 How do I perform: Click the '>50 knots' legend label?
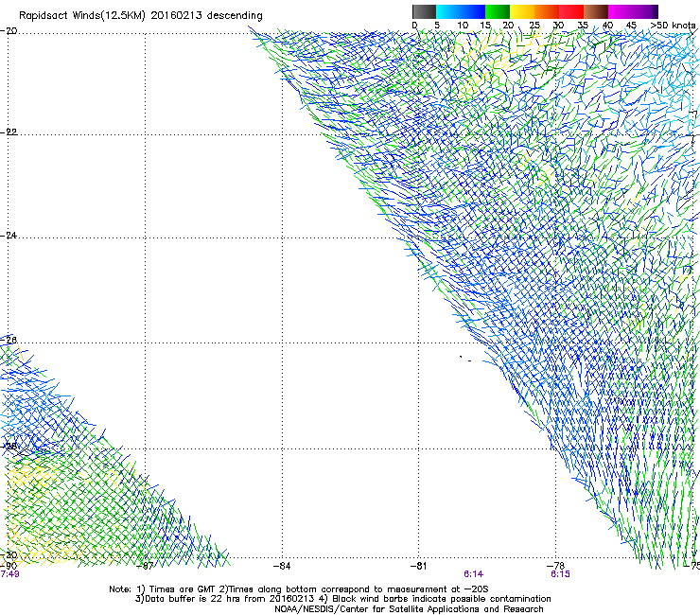pyautogui.click(x=673, y=26)
